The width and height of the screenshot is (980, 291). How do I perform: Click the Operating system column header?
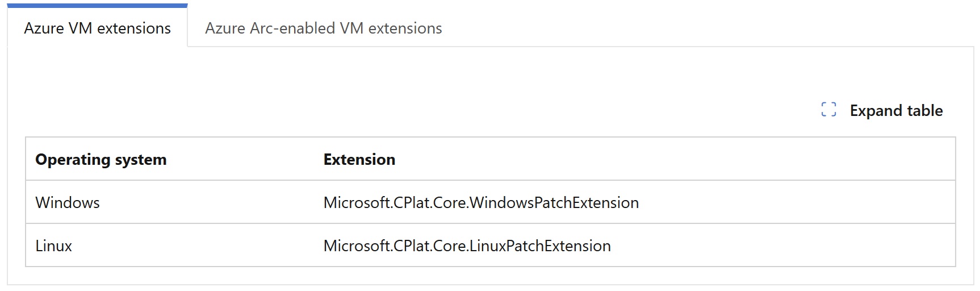pos(101,160)
